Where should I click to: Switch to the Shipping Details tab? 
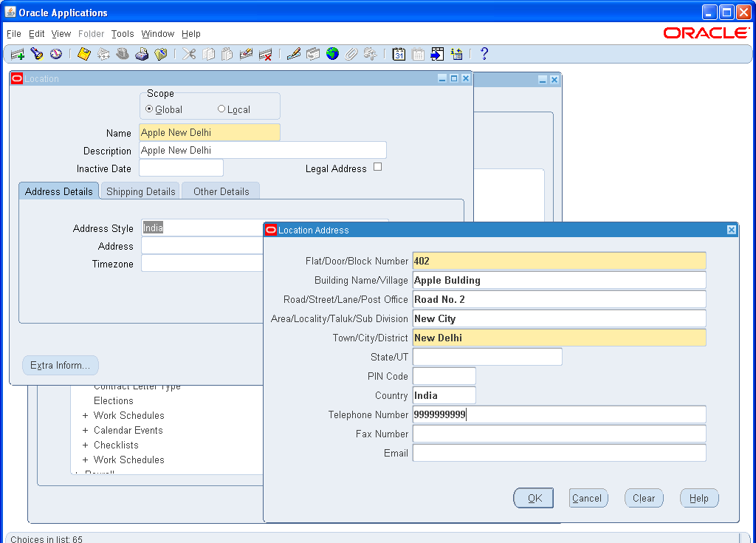(x=140, y=191)
